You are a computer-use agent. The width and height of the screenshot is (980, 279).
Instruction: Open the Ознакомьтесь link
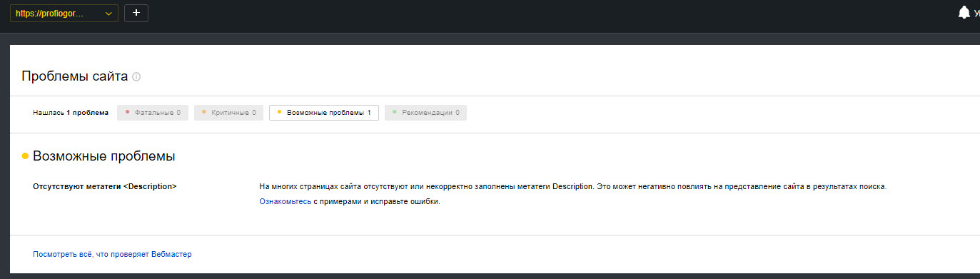pos(286,202)
